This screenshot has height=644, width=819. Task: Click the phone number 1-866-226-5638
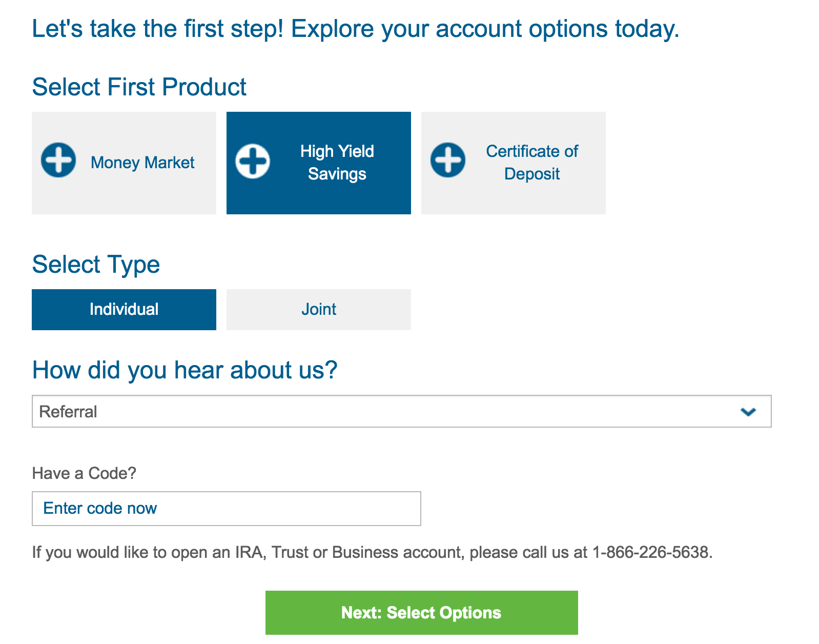(652, 553)
